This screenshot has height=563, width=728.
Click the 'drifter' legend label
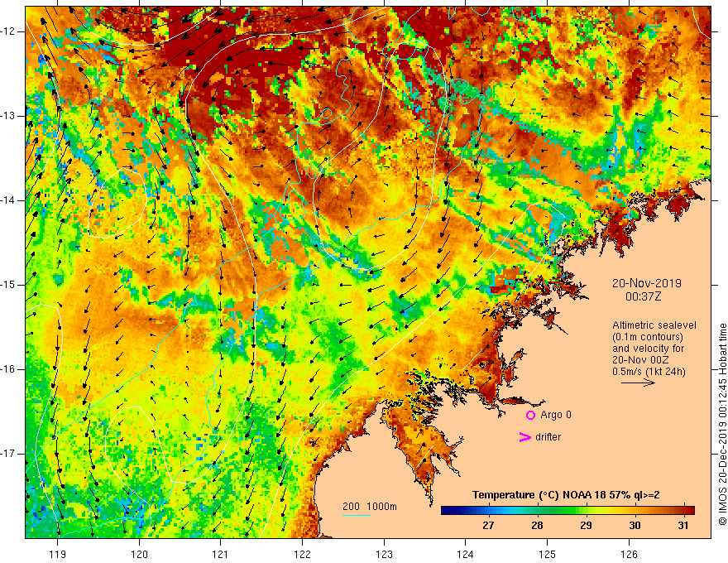tap(548, 437)
